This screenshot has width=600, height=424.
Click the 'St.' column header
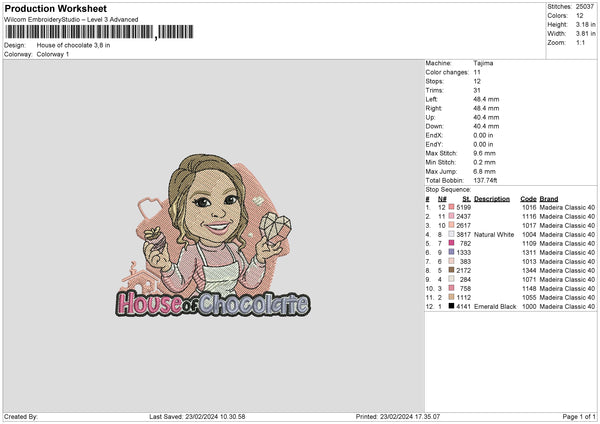tap(466, 199)
